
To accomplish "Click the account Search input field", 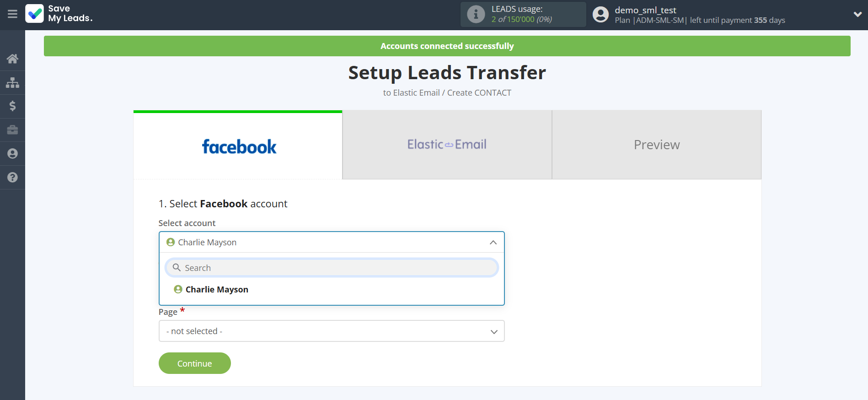I will (332, 268).
